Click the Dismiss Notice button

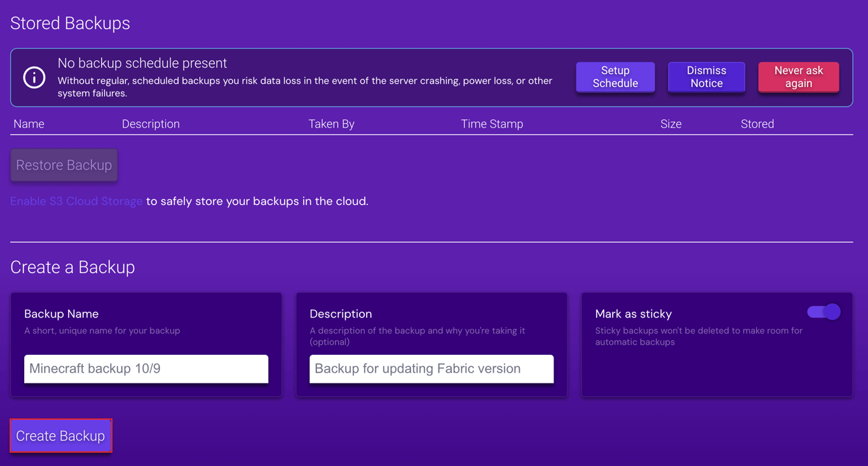[706, 77]
